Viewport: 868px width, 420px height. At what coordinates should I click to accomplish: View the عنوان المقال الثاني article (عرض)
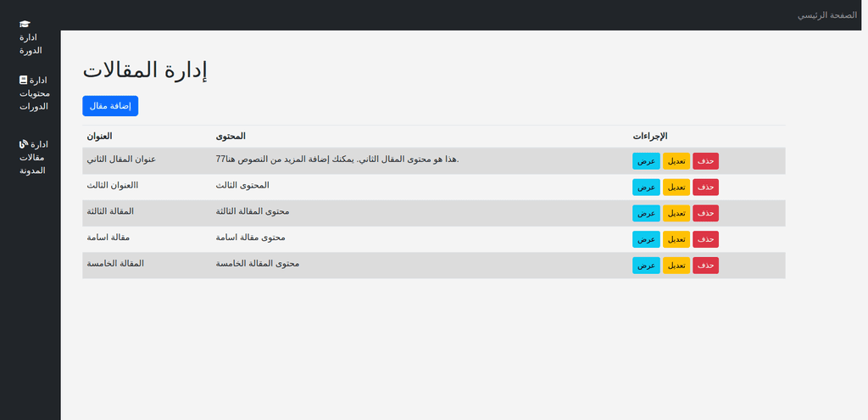point(646,161)
